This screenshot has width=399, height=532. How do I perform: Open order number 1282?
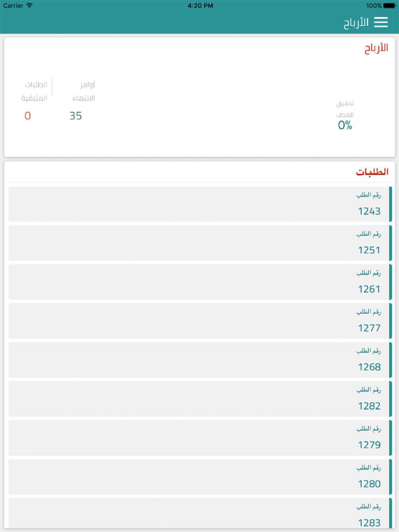(200, 399)
